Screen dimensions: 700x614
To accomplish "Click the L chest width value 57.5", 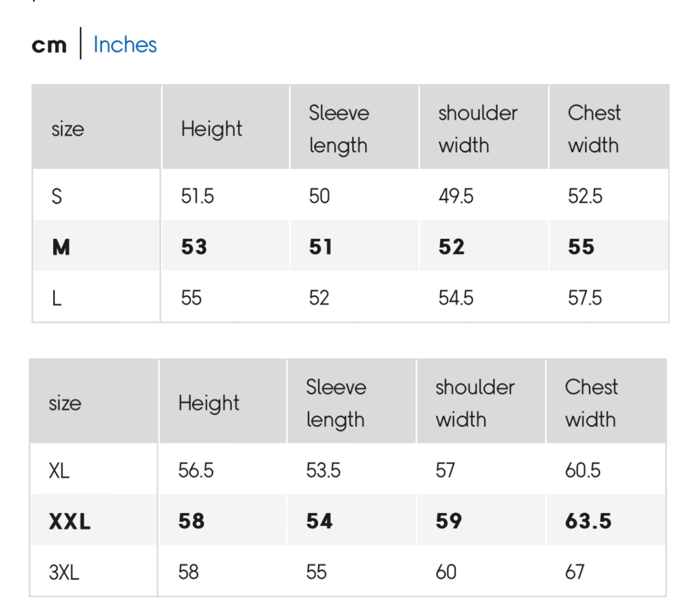I will 584,298.
